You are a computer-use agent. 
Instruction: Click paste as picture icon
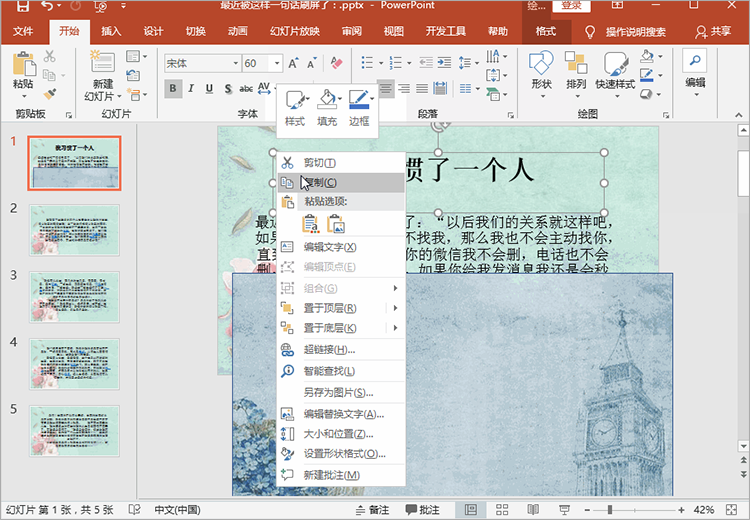(336, 223)
